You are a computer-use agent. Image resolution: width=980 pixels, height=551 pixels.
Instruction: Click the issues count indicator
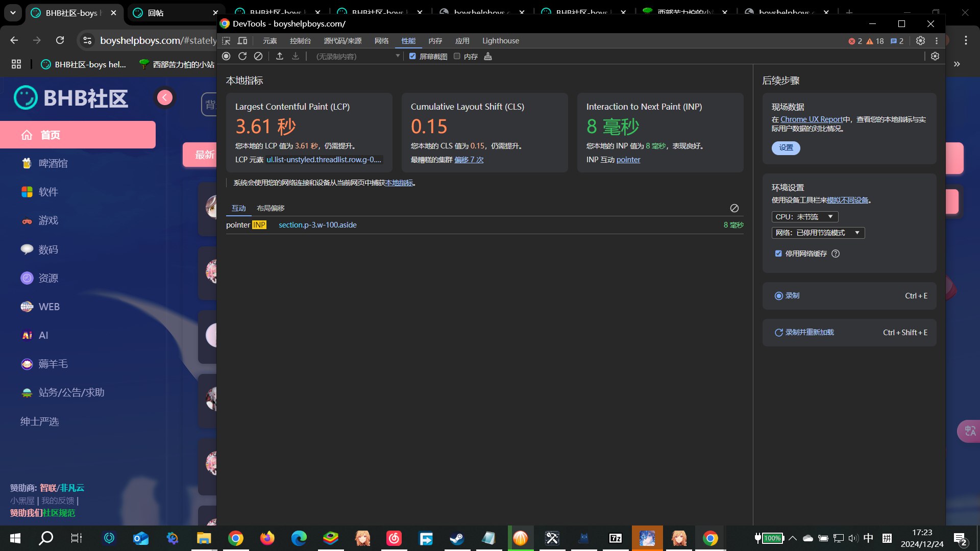[x=897, y=41]
